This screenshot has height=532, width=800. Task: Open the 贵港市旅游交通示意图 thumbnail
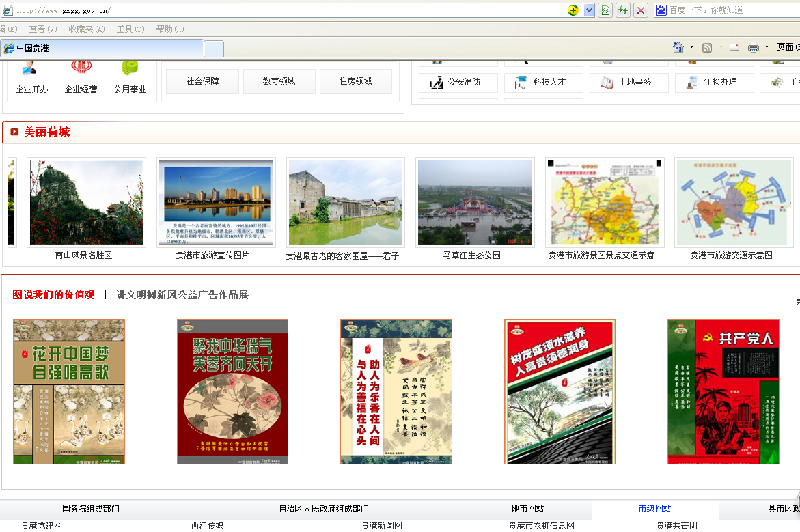pyautogui.click(x=734, y=203)
